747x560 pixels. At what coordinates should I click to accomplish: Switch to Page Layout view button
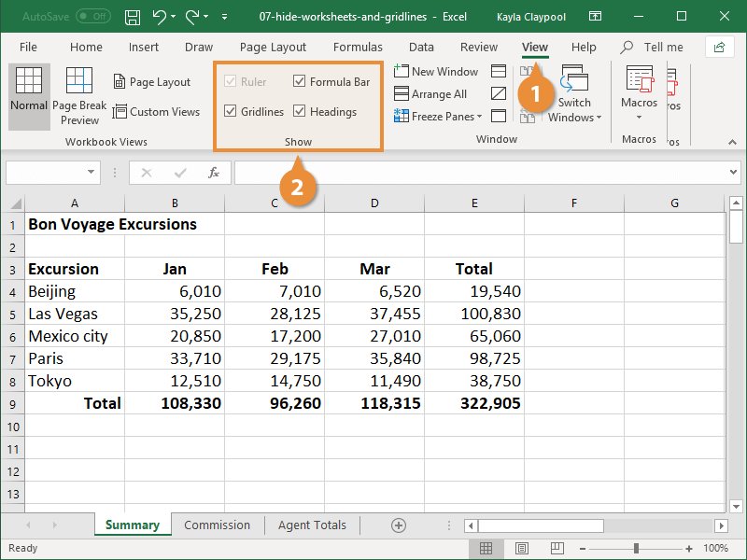(x=152, y=82)
